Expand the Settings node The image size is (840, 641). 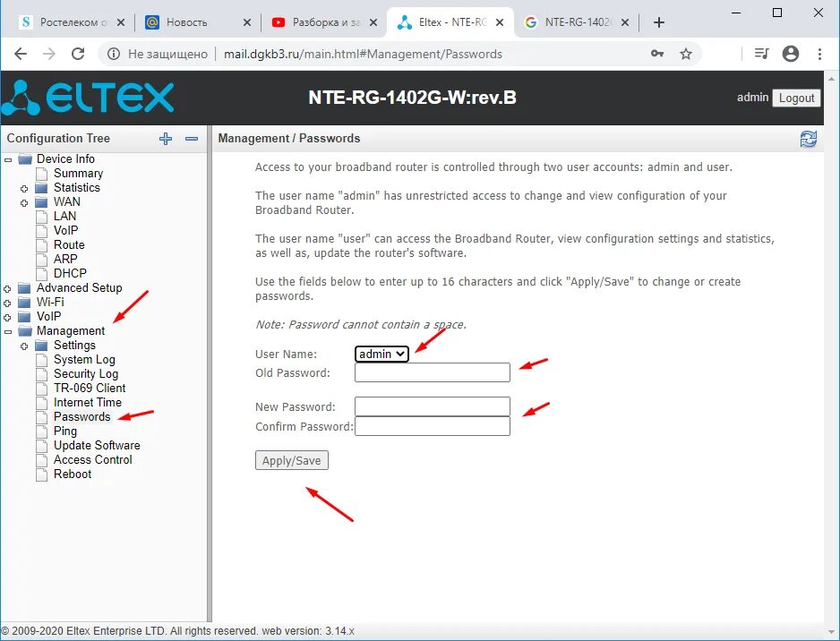24,346
